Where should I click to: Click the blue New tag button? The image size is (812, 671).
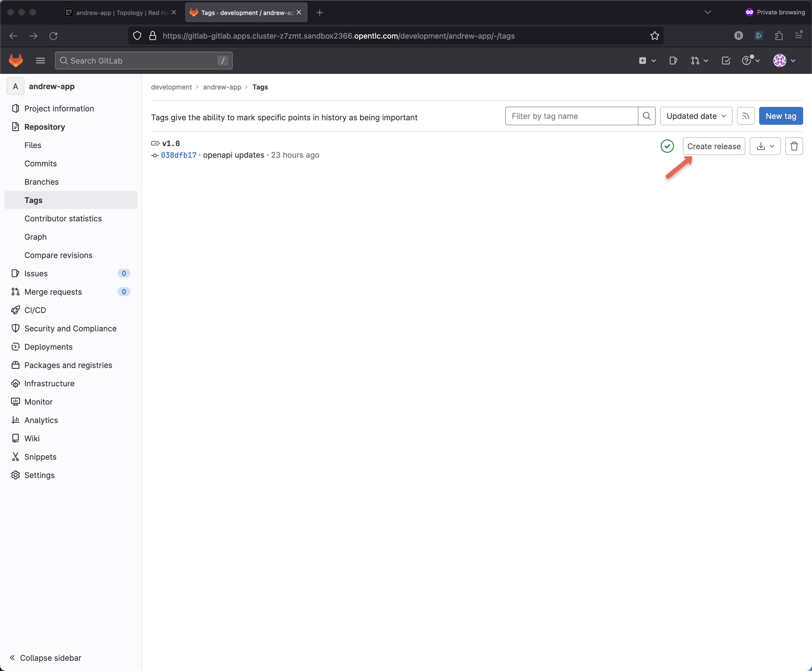click(x=780, y=116)
